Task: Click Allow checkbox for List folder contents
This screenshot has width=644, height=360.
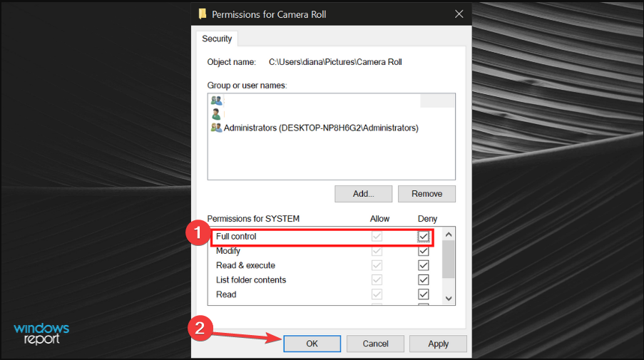Action: pos(377,280)
